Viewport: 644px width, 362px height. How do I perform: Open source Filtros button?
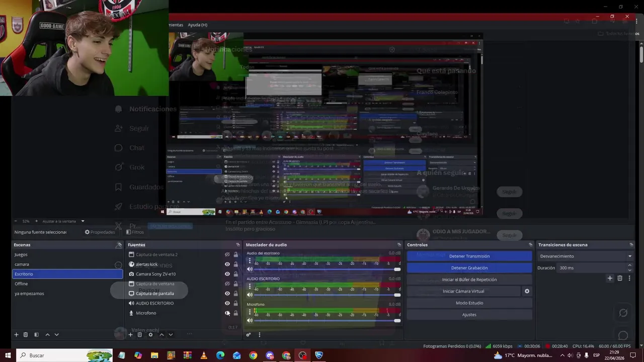(x=135, y=232)
